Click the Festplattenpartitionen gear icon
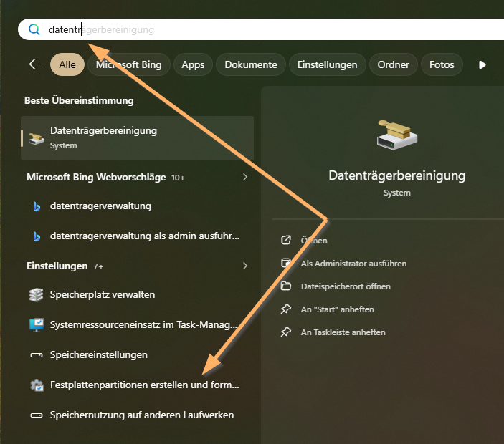 pyautogui.click(x=37, y=385)
